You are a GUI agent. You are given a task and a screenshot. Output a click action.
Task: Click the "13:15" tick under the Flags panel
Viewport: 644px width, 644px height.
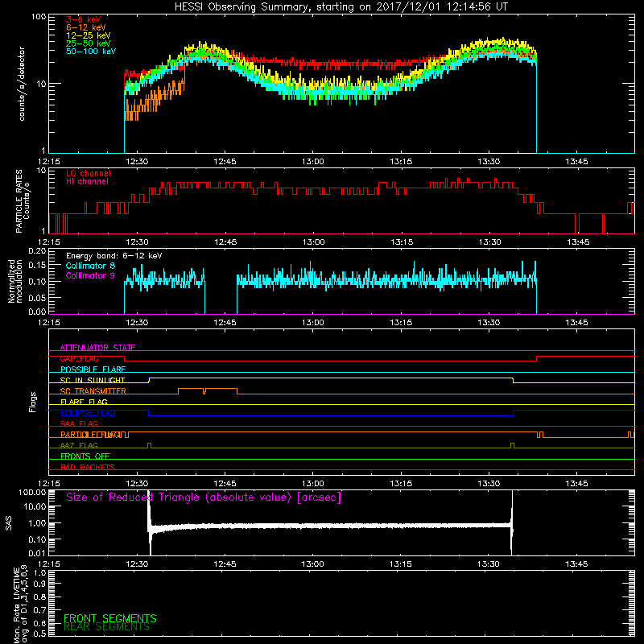point(401,484)
